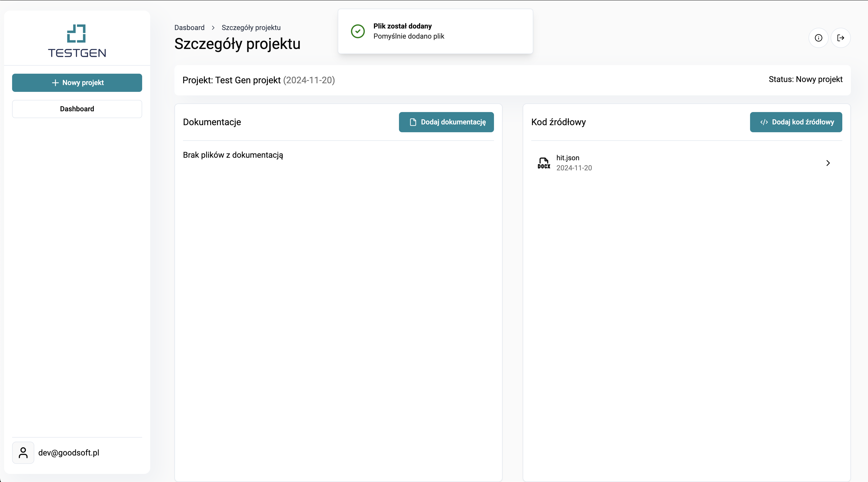
Task: Click the breadcrumb separator chevron
Action: pos(213,28)
